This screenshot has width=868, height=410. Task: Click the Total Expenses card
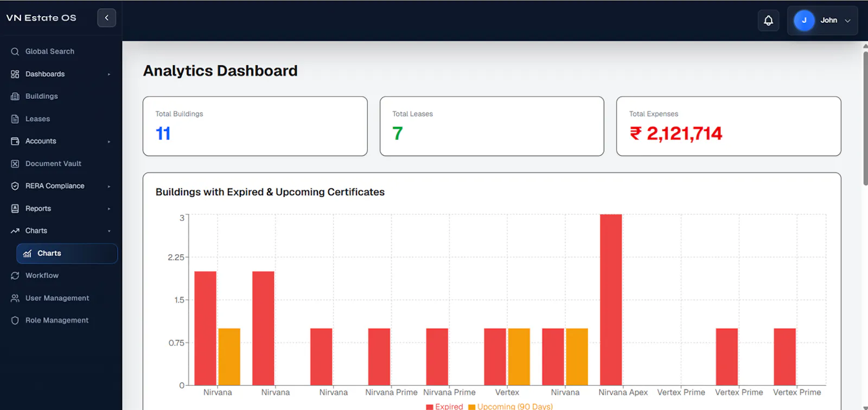point(729,126)
